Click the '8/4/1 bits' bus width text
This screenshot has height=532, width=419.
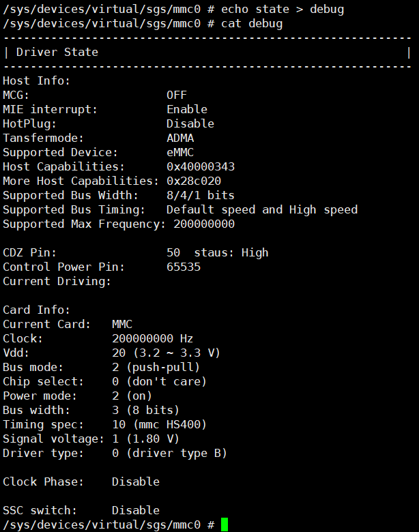click(x=201, y=196)
